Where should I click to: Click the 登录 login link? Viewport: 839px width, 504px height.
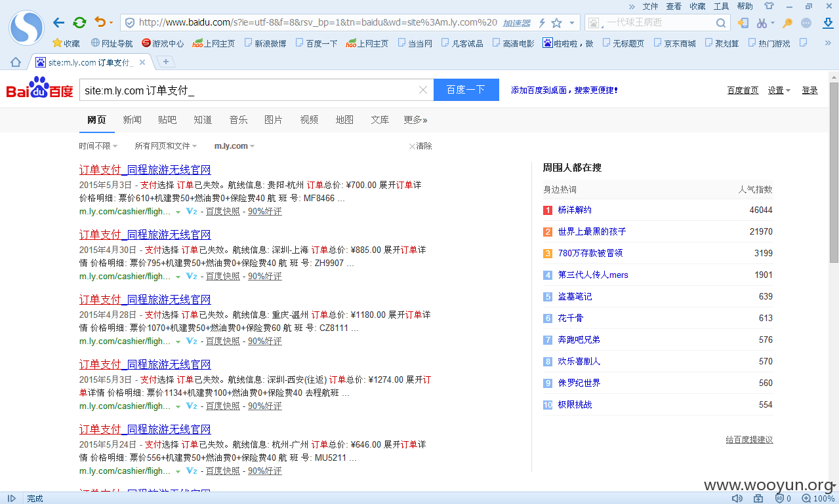[x=809, y=90]
